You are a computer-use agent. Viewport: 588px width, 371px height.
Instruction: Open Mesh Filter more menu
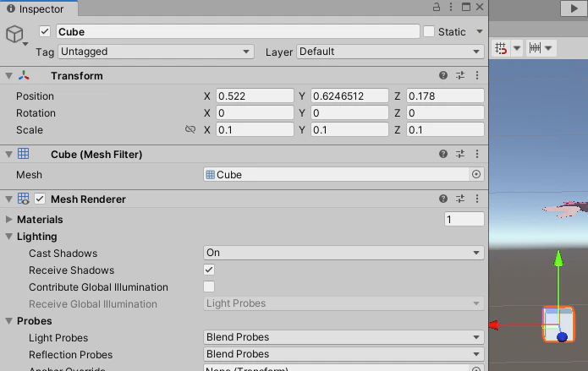(x=477, y=154)
